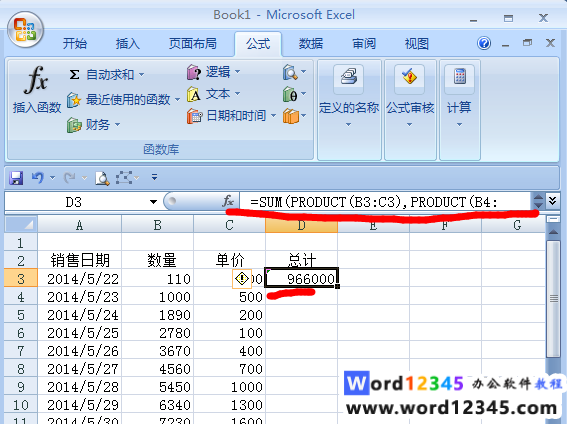Save workbook with floppy disk icon

coord(16,178)
